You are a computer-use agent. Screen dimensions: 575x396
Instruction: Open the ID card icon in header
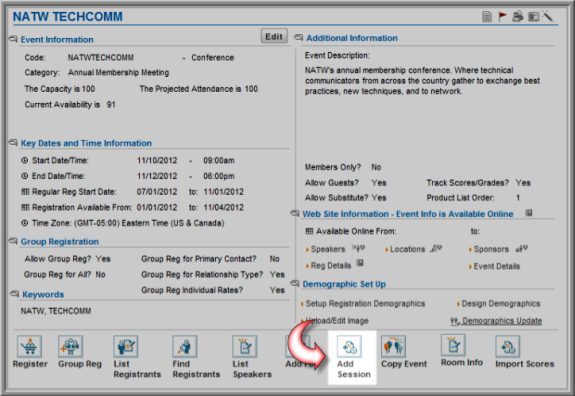(533, 16)
